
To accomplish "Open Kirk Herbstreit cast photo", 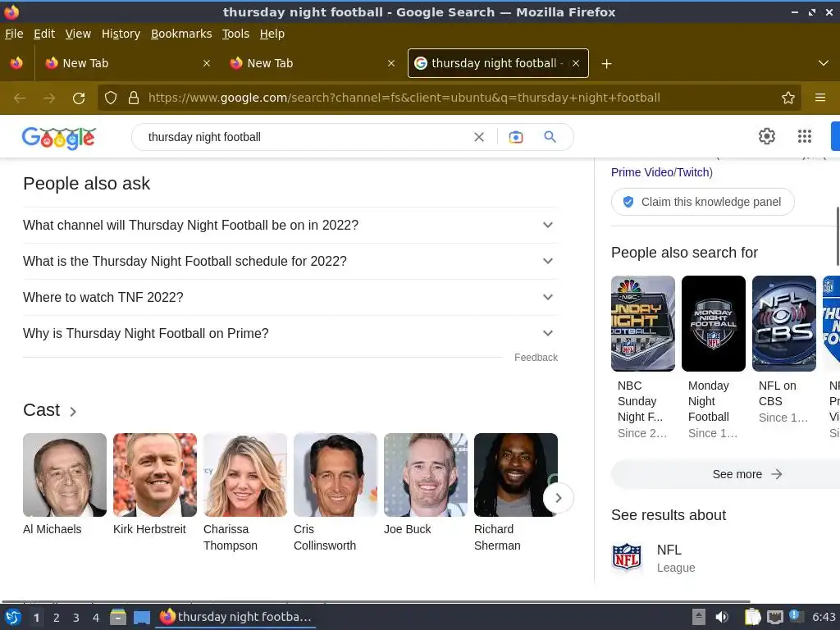I will click(155, 475).
